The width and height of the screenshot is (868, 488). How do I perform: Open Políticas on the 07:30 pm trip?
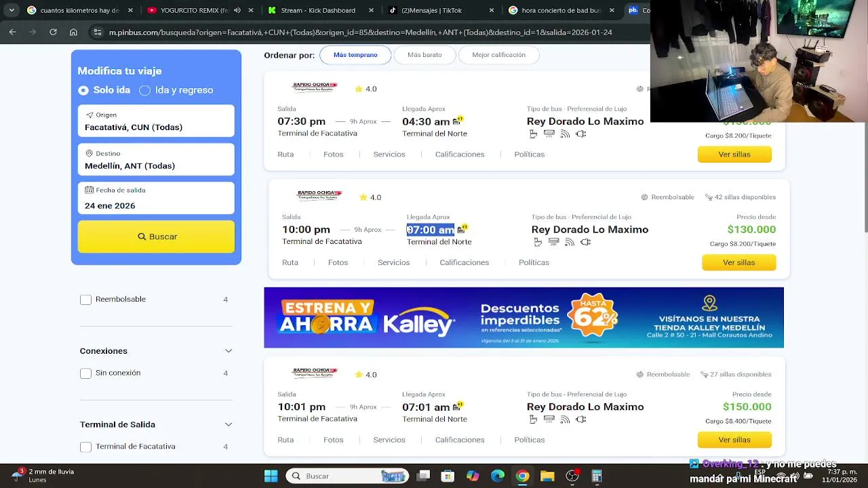click(x=530, y=155)
